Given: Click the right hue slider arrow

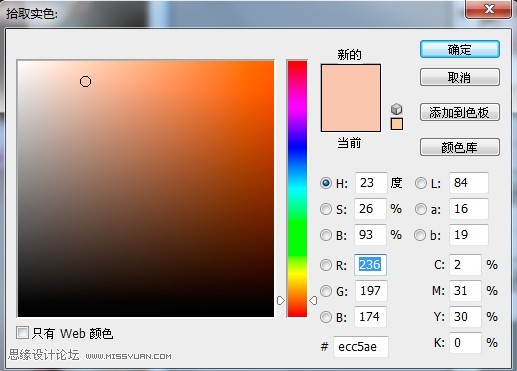Looking at the screenshot, I should 313,301.
